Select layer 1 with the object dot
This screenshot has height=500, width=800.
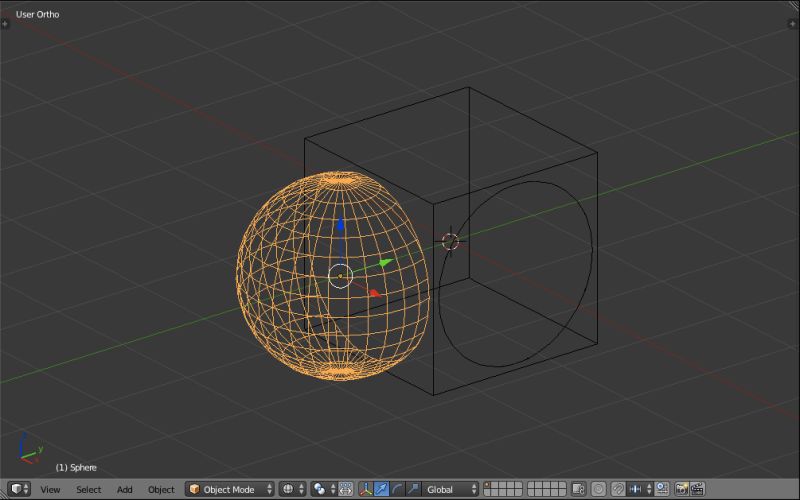[487, 485]
